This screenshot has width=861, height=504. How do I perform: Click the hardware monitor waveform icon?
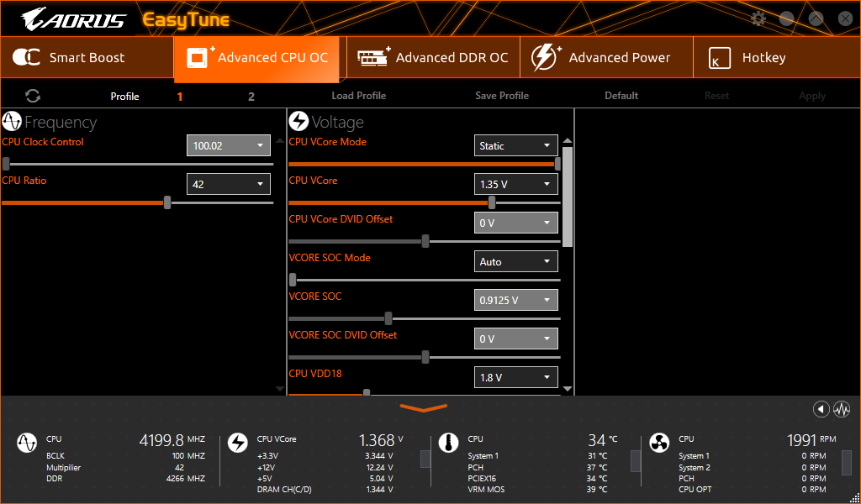click(x=841, y=409)
